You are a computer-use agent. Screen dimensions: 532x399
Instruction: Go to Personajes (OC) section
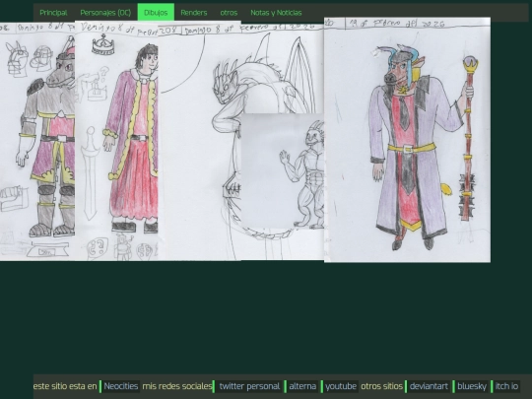105,13
